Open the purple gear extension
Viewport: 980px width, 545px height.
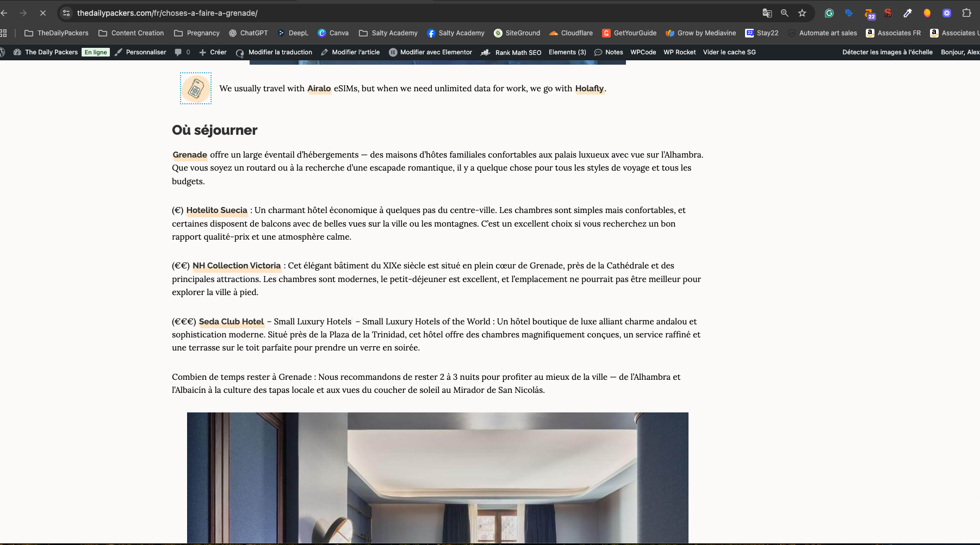pyautogui.click(x=947, y=13)
